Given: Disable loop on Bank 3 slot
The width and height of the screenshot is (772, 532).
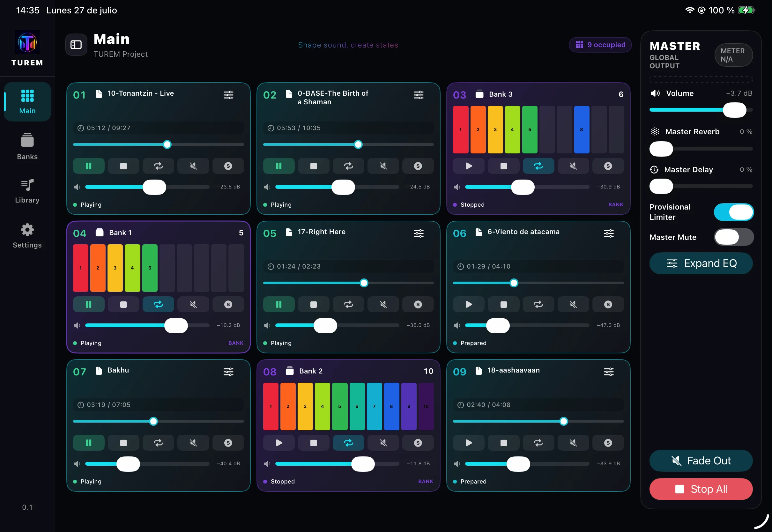Looking at the screenshot, I should tap(538, 166).
